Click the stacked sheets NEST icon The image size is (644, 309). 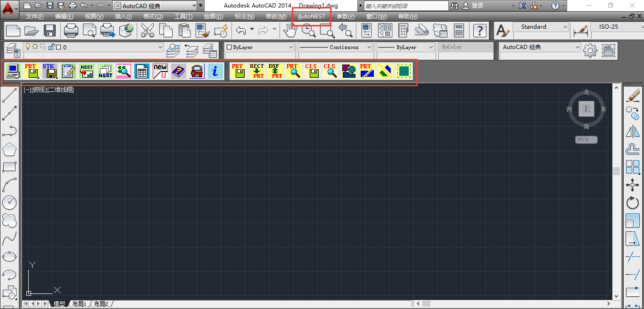[x=105, y=71]
